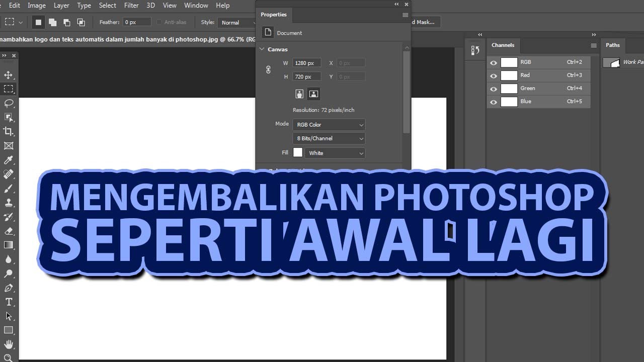644x362 pixels.
Task: Switch to the Channels tab
Action: 503,45
